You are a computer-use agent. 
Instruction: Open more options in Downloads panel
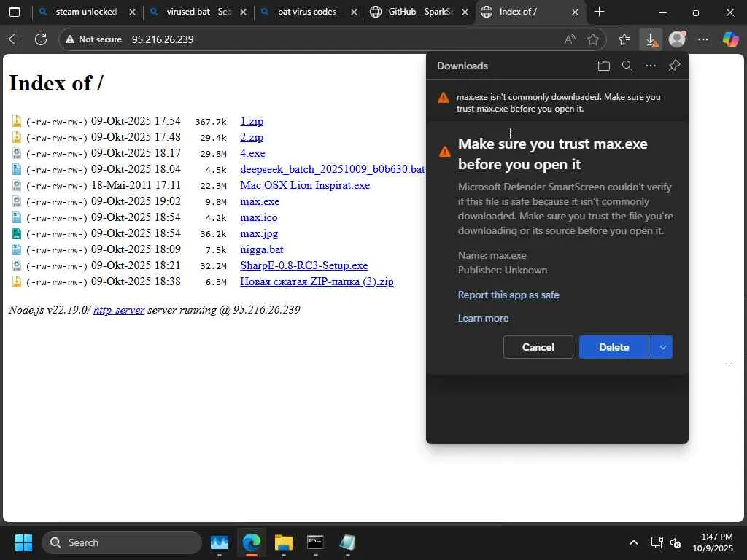[x=650, y=66]
